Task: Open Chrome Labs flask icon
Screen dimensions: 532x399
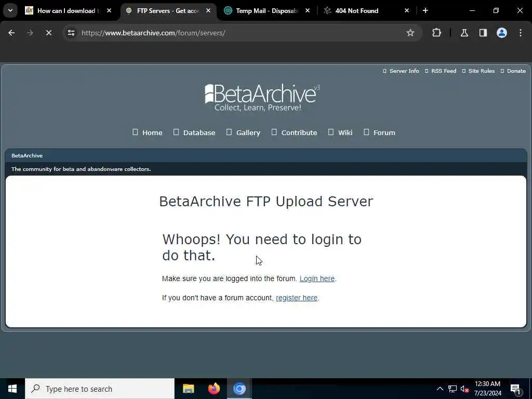Action: coord(464,33)
